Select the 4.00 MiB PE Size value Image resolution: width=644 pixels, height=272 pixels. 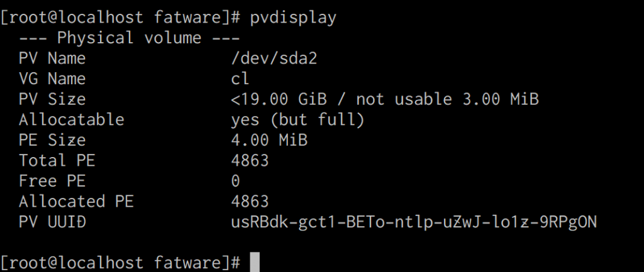click(269, 140)
